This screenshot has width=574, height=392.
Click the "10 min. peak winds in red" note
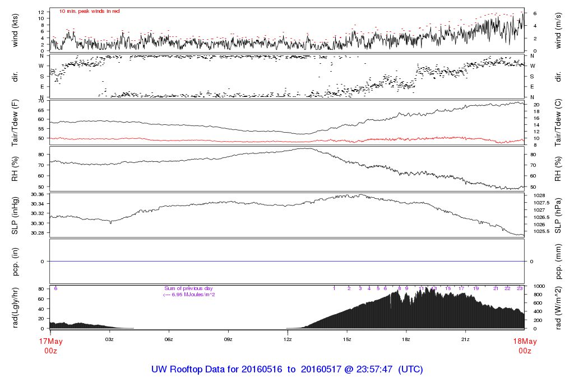click(x=89, y=11)
